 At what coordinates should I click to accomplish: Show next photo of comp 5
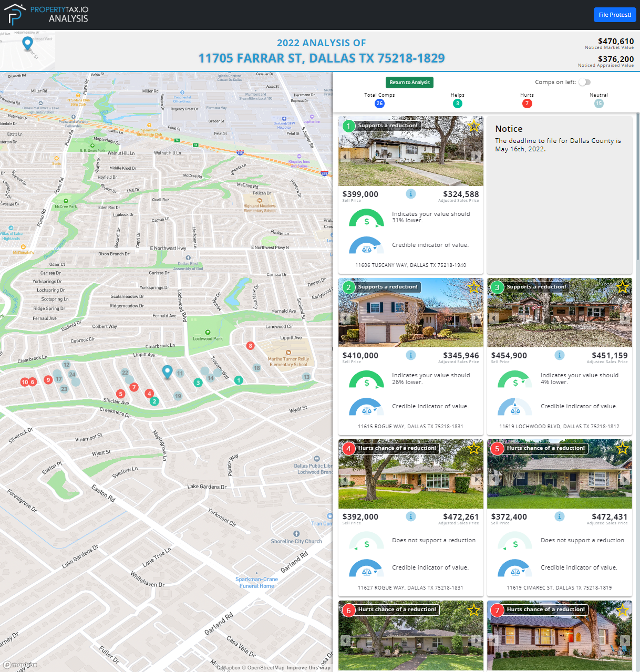625,479
